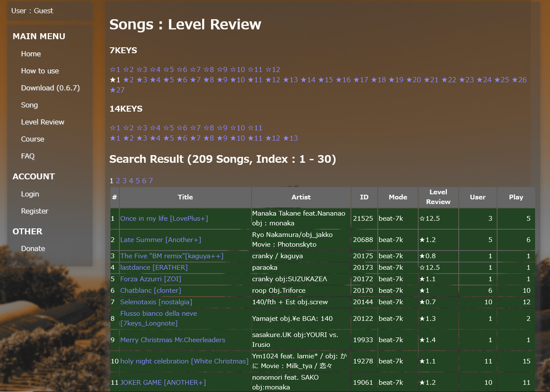Viewport: 550px width, 392px height.
Task: Open song Flusso bianco della neve
Action: [158, 318]
